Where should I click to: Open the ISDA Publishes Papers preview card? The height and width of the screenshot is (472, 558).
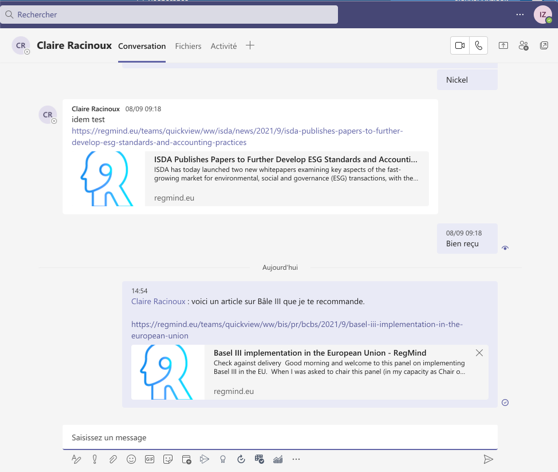coord(287,179)
